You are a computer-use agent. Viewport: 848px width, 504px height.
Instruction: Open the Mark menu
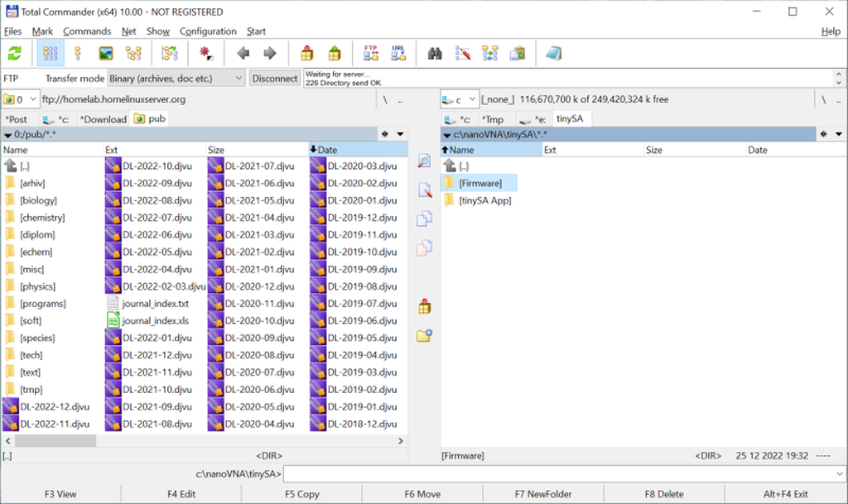(42, 31)
